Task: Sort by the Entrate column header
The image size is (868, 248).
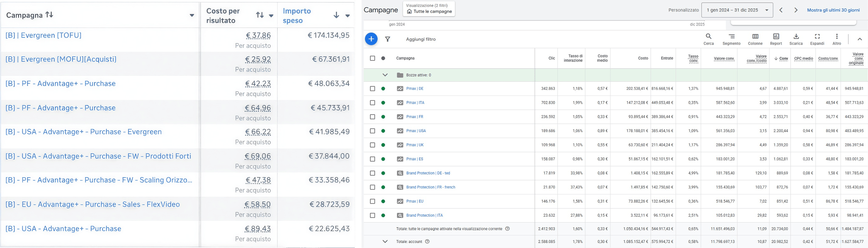Action: coord(667,58)
